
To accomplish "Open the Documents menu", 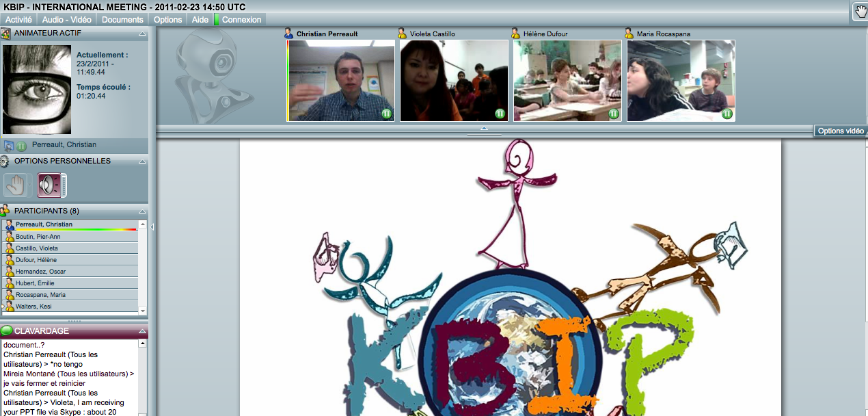I will click(122, 20).
